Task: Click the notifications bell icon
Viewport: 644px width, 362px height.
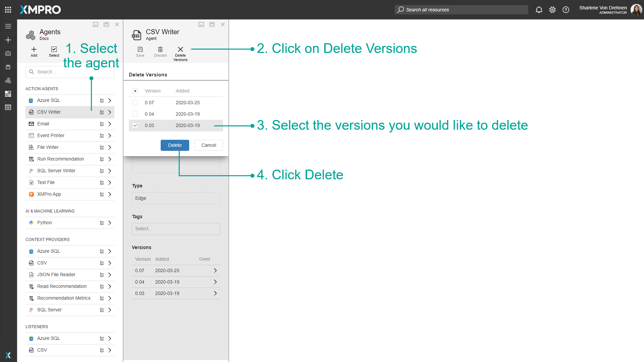Action: tap(539, 10)
